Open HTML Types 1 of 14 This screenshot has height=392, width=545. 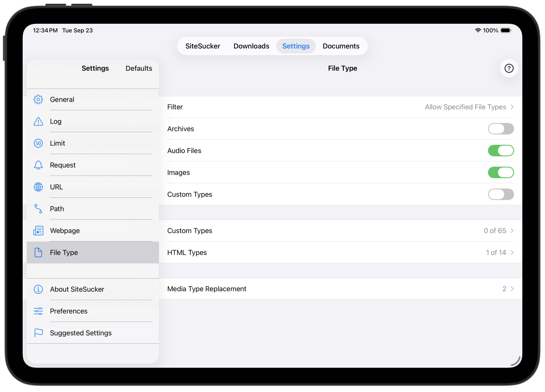(x=340, y=253)
